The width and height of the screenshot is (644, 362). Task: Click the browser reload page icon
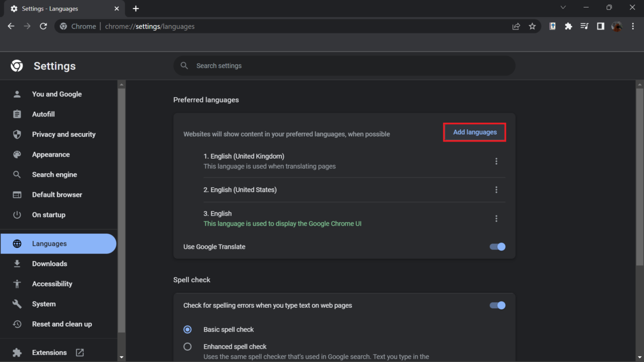[x=43, y=26]
